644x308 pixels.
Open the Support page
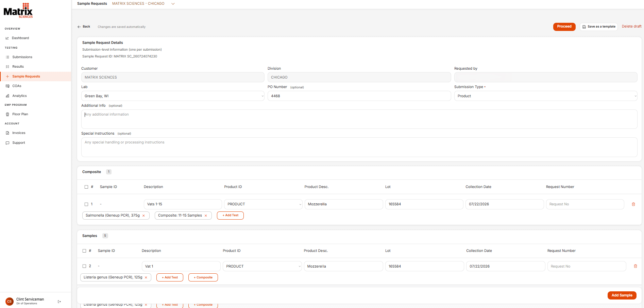(19, 143)
